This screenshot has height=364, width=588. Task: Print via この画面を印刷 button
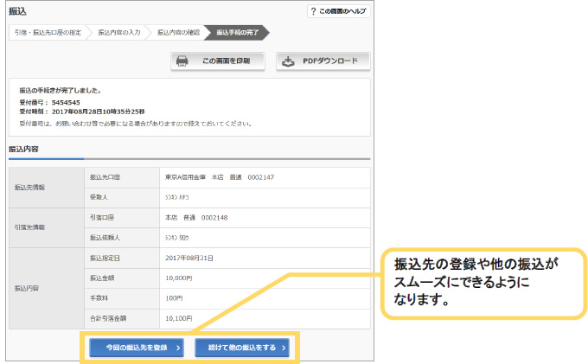pos(218,61)
